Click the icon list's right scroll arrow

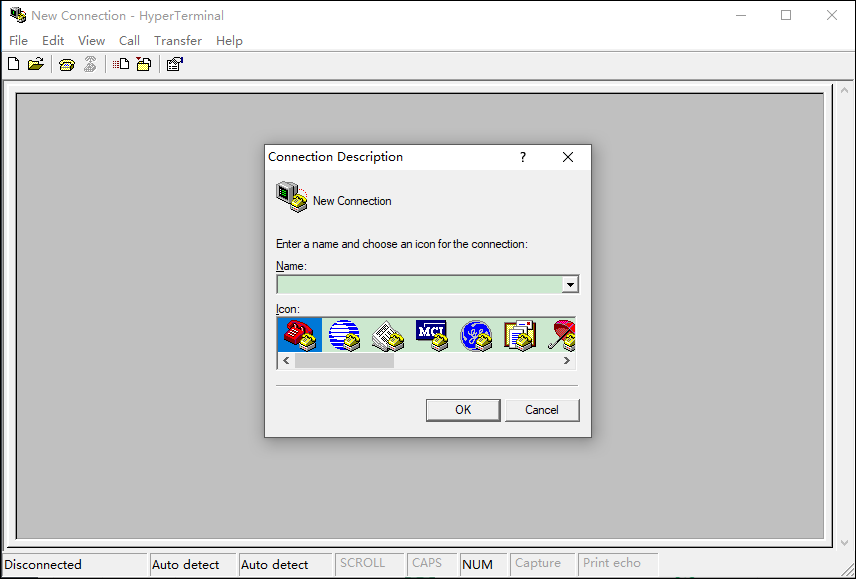click(569, 361)
